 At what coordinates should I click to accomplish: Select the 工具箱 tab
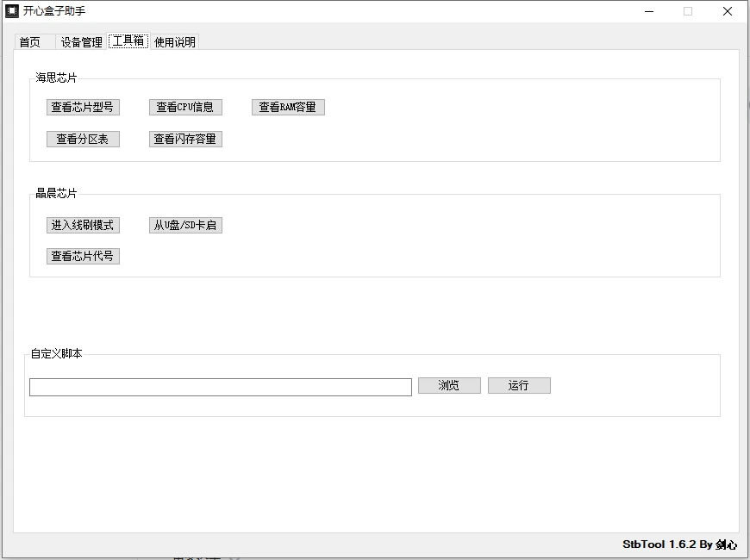pos(128,40)
